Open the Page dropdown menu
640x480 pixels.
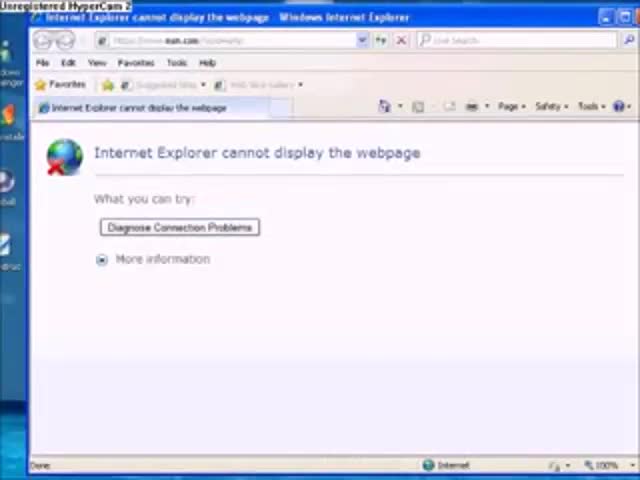point(510,107)
